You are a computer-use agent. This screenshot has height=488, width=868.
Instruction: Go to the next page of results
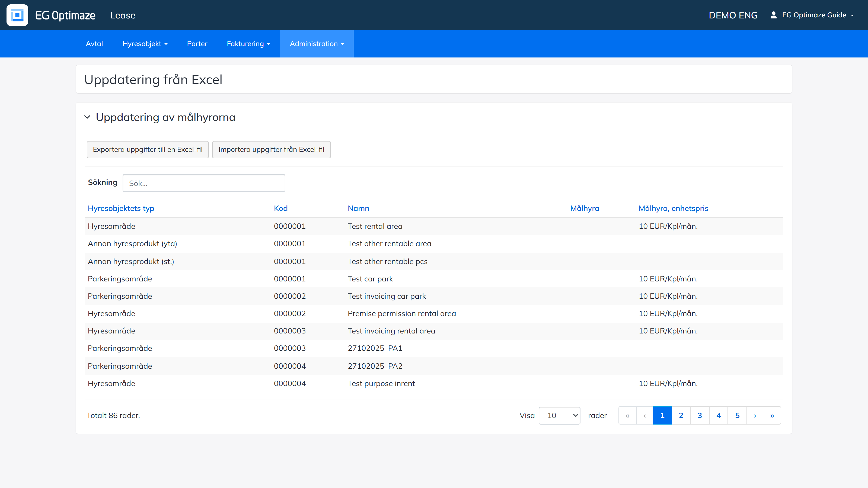point(755,415)
